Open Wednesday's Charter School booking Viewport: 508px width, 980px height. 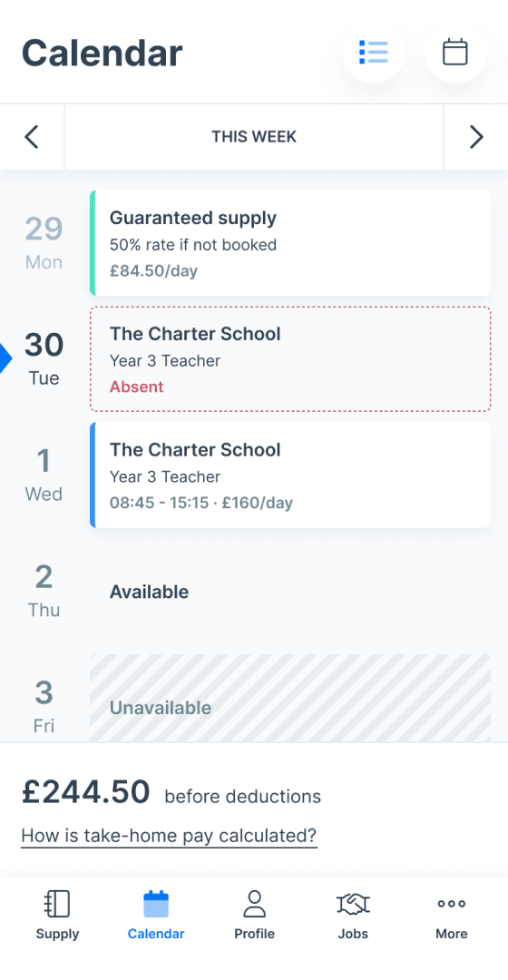(x=290, y=475)
